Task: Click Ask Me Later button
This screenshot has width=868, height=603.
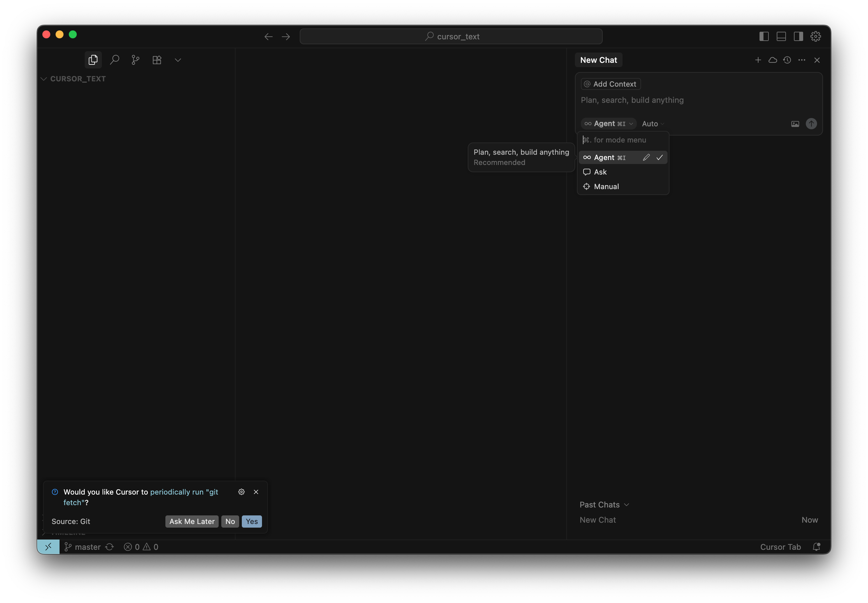Action: click(192, 522)
